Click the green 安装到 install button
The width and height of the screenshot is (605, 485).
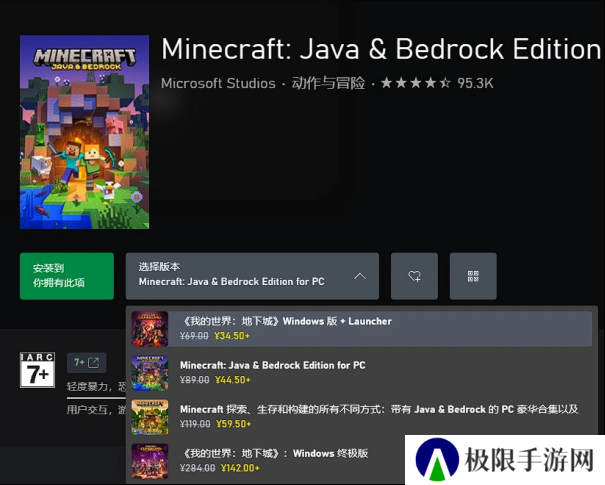point(67,276)
